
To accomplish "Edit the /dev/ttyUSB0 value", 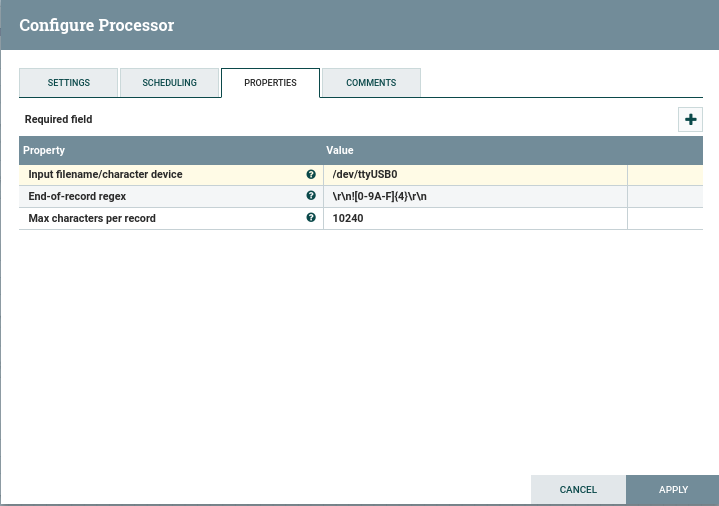I will click(475, 174).
